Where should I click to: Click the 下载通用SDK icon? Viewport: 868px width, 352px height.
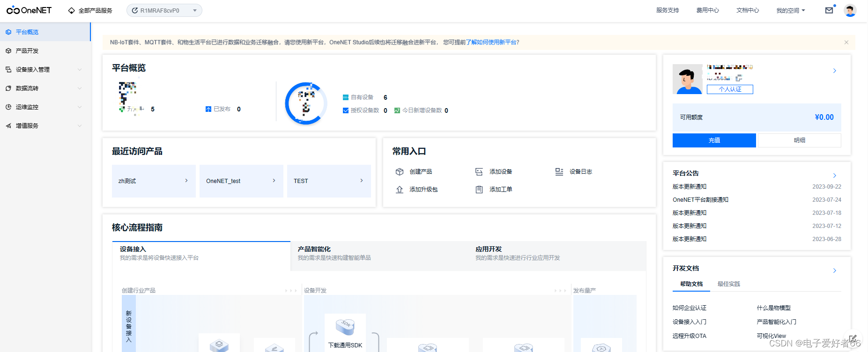click(345, 327)
